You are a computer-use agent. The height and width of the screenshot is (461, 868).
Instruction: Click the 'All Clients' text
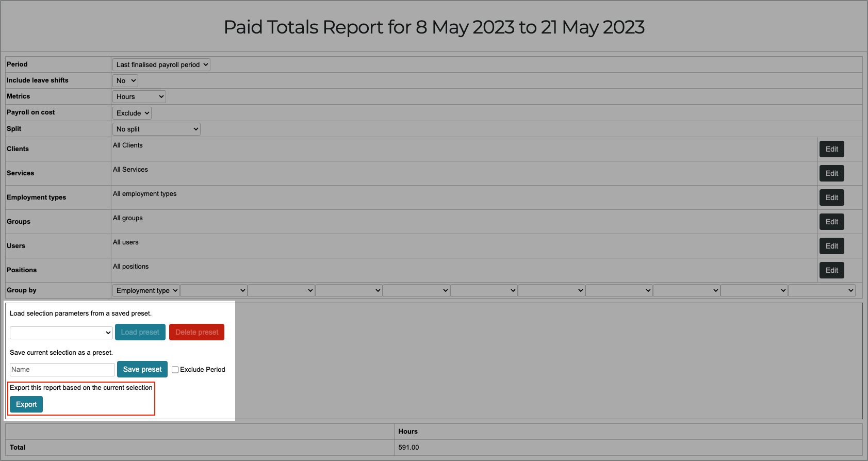pyautogui.click(x=128, y=145)
